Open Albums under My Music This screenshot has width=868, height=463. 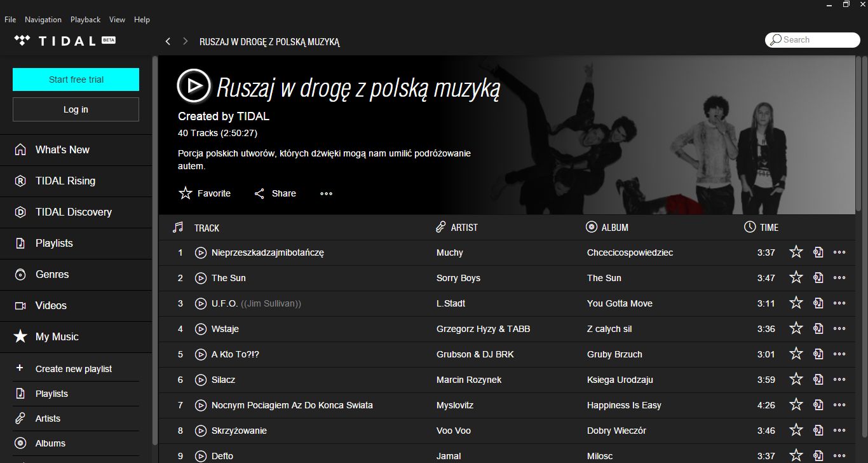pyautogui.click(x=76, y=443)
